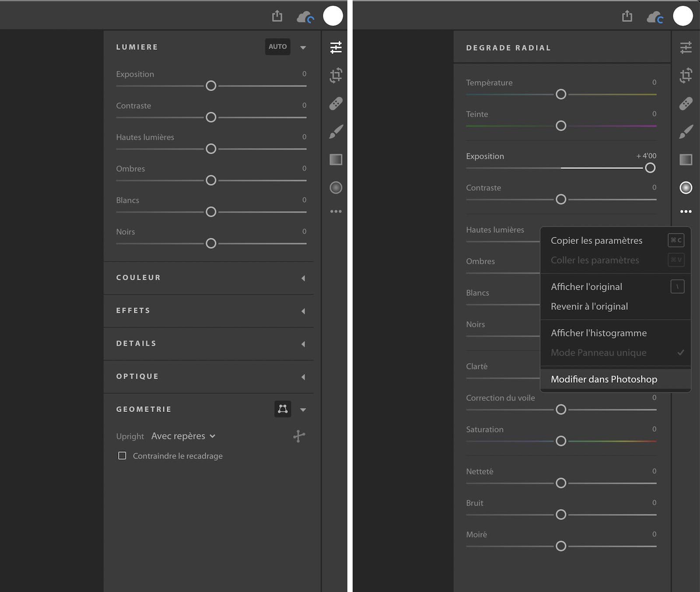Screen dimensions: 700x592
Task: Click share icon in right window
Action: tap(627, 16)
